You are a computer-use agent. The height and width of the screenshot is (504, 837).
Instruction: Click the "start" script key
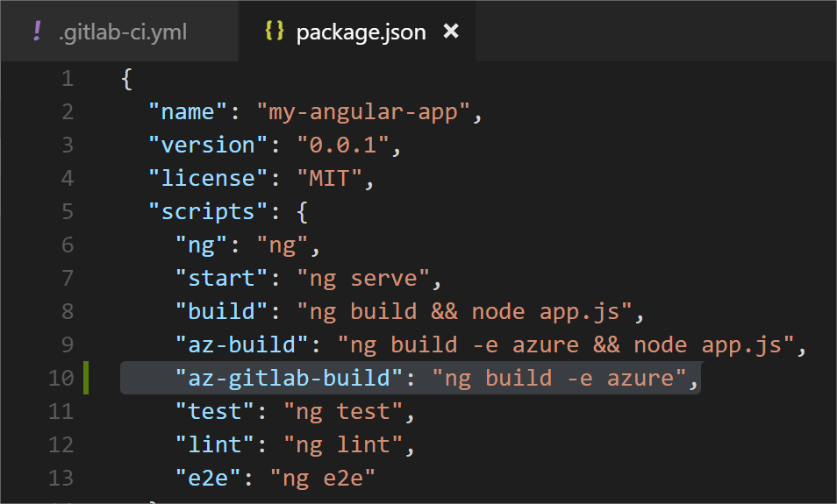(x=221, y=279)
